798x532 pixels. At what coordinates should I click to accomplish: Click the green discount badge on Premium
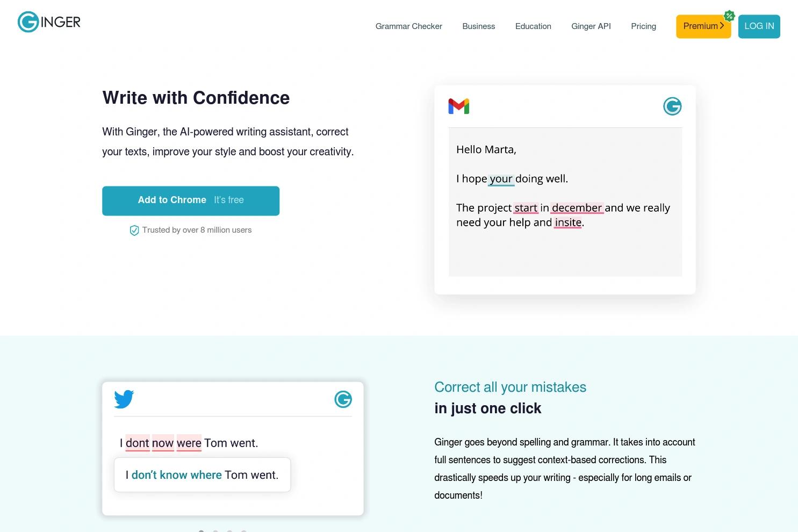[729, 16]
